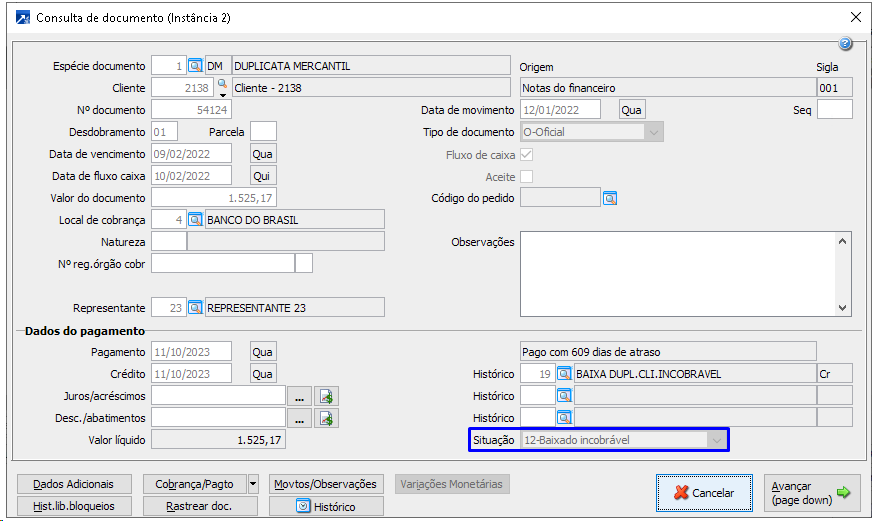Image resolution: width=872 pixels, height=521 pixels.
Task: Click the Dados Adicionais button
Action: pos(74,484)
